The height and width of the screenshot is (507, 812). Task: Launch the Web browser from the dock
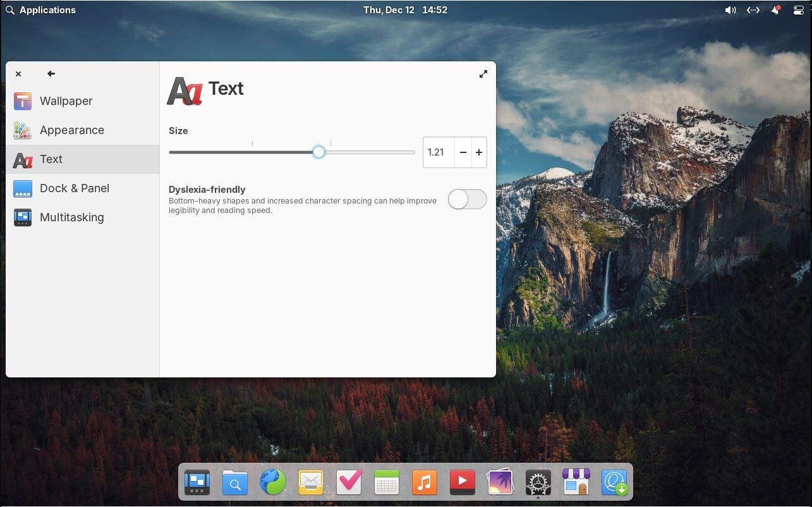pyautogui.click(x=273, y=482)
